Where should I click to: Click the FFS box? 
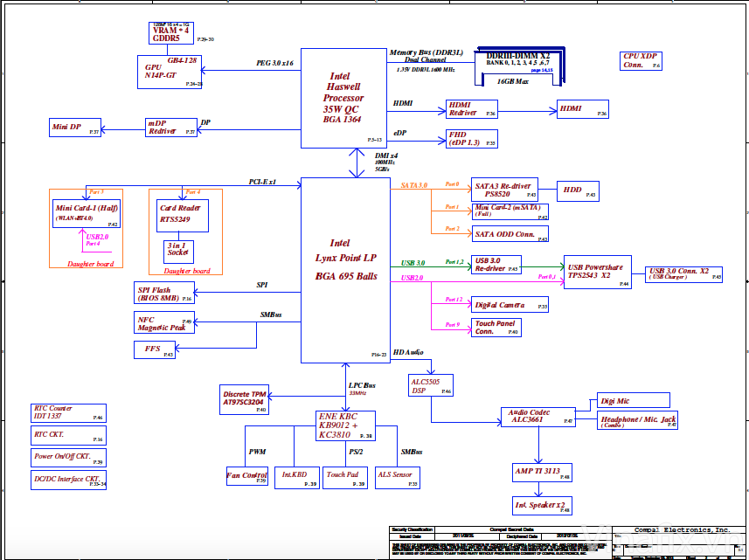pyautogui.click(x=155, y=350)
